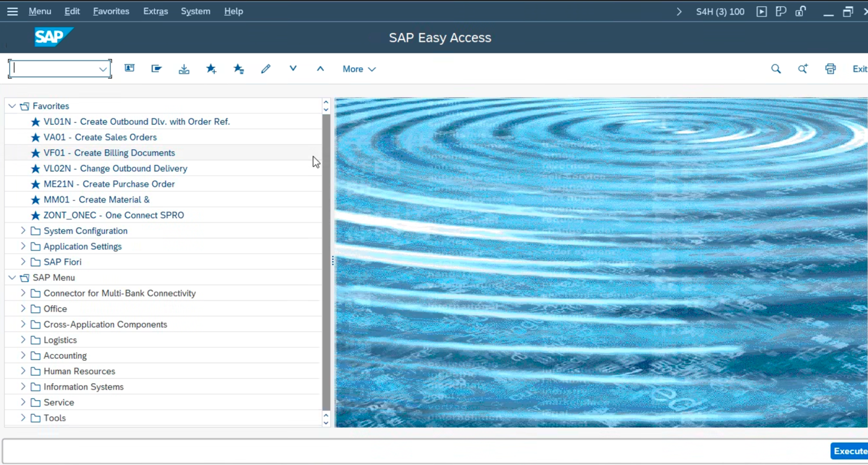Move favorite down with the down arrow
This screenshot has height=465, width=868.
coord(293,69)
